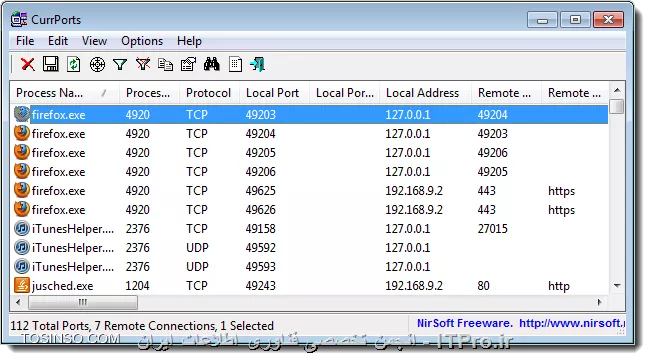
Task: Open the Help menu
Action: [x=189, y=41]
